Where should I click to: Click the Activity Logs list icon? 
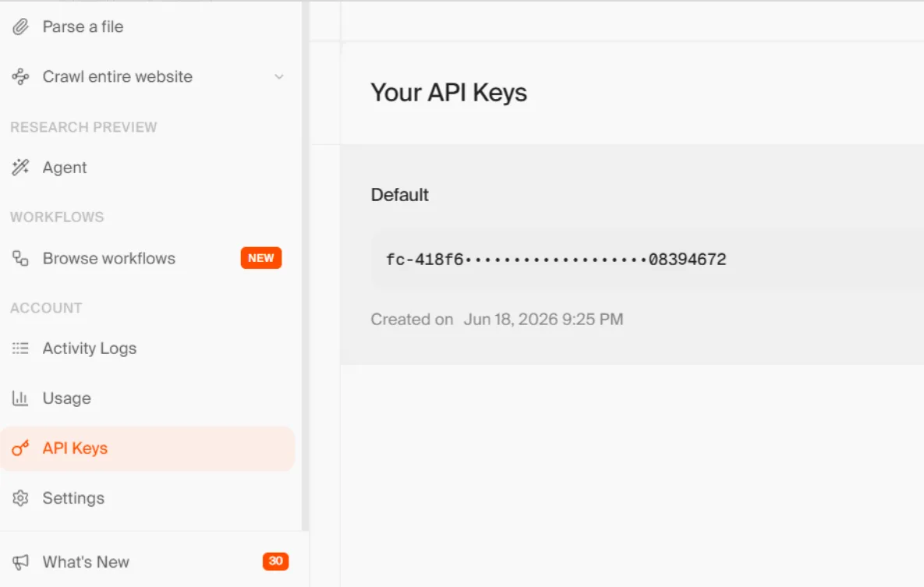[20, 348]
